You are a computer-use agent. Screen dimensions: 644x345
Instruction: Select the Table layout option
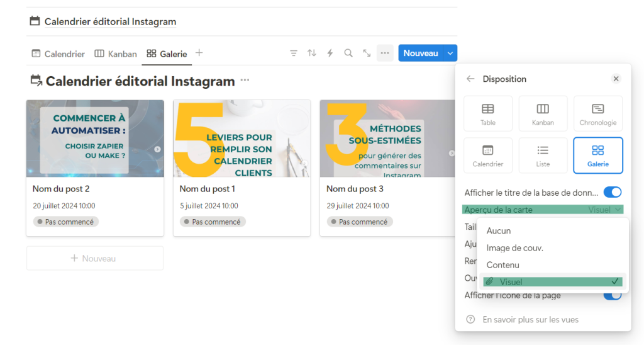[x=488, y=114]
